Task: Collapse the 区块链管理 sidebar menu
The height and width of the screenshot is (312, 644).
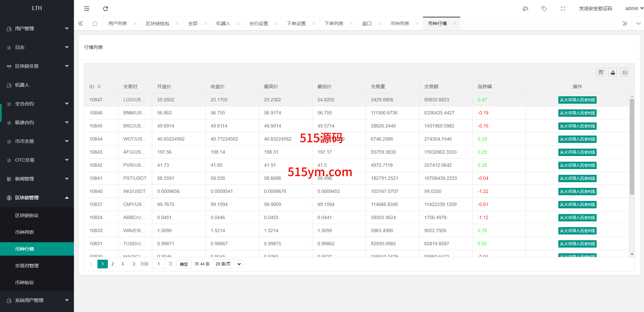Action: point(37,198)
